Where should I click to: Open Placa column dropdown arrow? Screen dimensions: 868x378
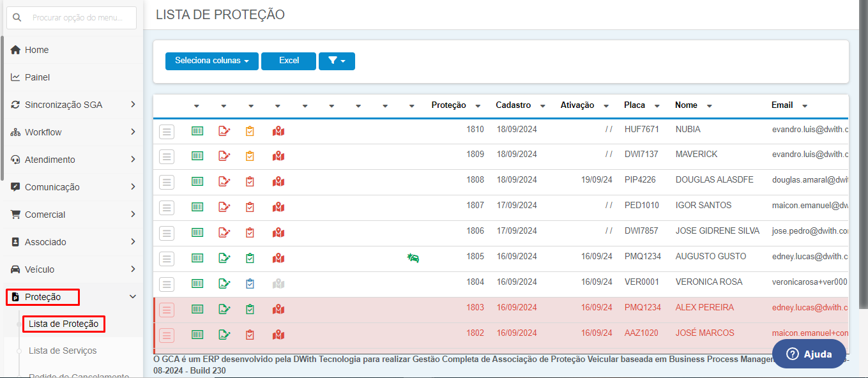(x=657, y=106)
